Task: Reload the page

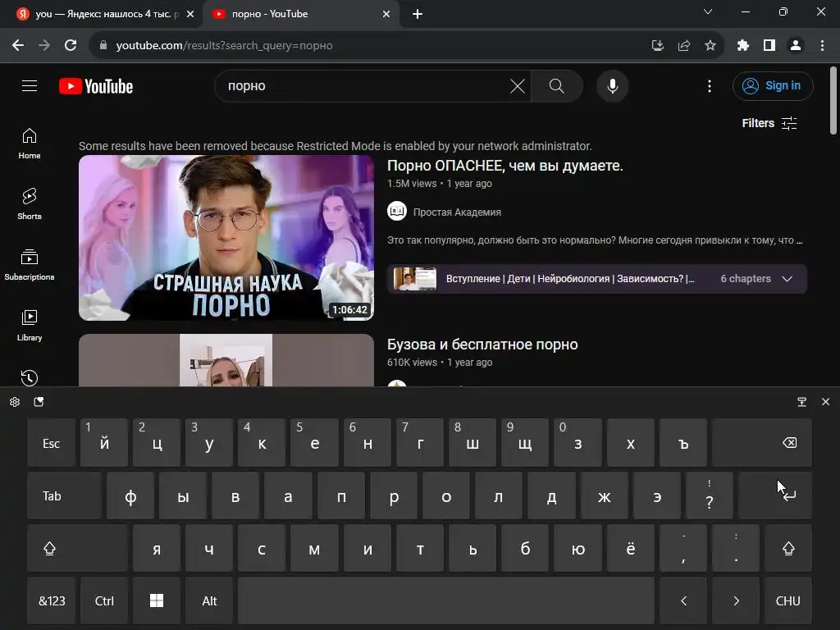Action: [71, 46]
